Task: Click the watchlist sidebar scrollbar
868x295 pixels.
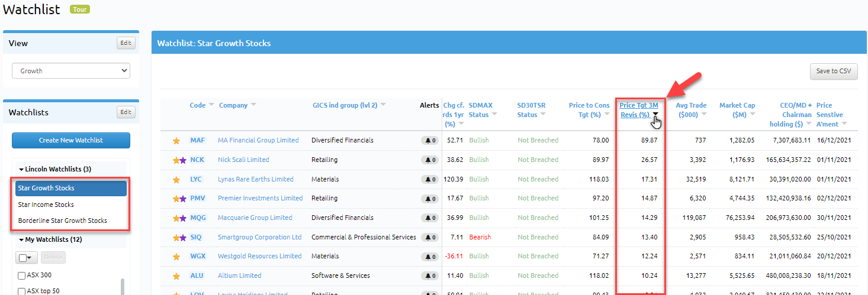Action: click(x=123, y=286)
